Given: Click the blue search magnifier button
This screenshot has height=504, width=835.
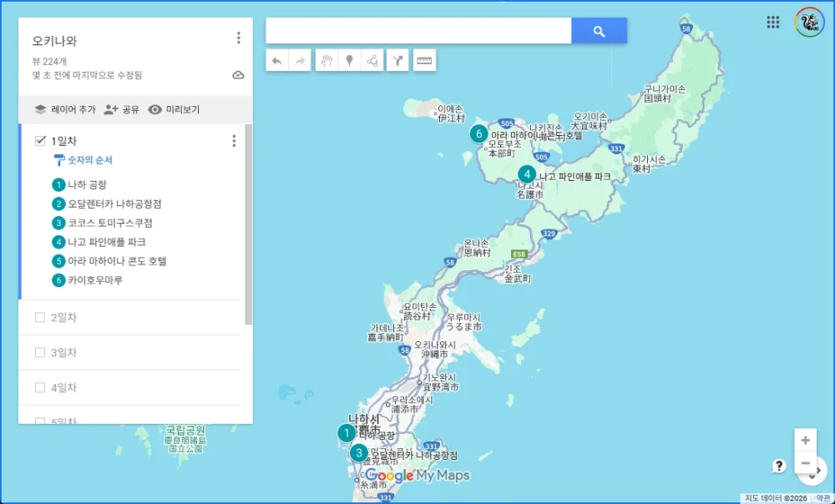Looking at the screenshot, I should tap(599, 30).
